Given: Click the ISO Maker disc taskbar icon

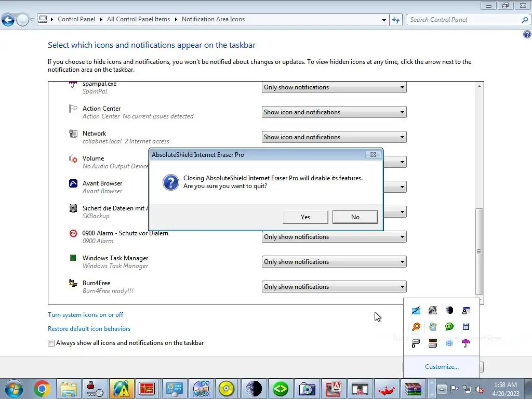Looking at the screenshot, I should [x=201, y=389].
